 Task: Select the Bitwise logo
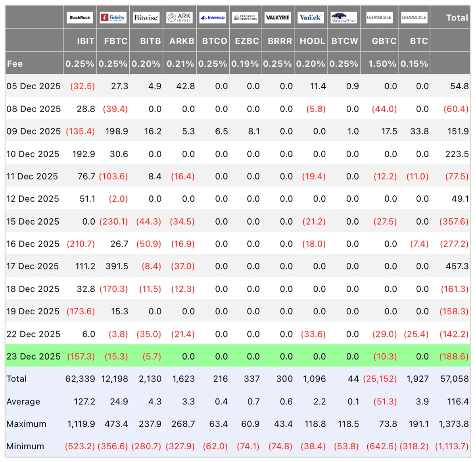146,17
